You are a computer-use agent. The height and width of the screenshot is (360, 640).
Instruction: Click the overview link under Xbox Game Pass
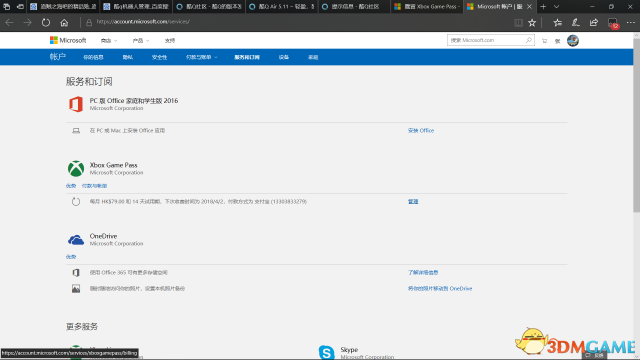71,186
